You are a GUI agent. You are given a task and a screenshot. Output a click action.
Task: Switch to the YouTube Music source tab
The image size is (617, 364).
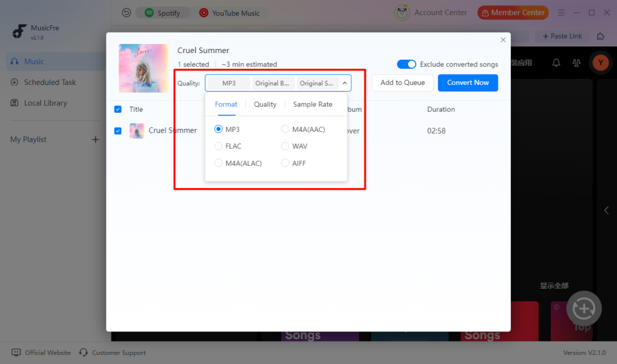point(230,13)
